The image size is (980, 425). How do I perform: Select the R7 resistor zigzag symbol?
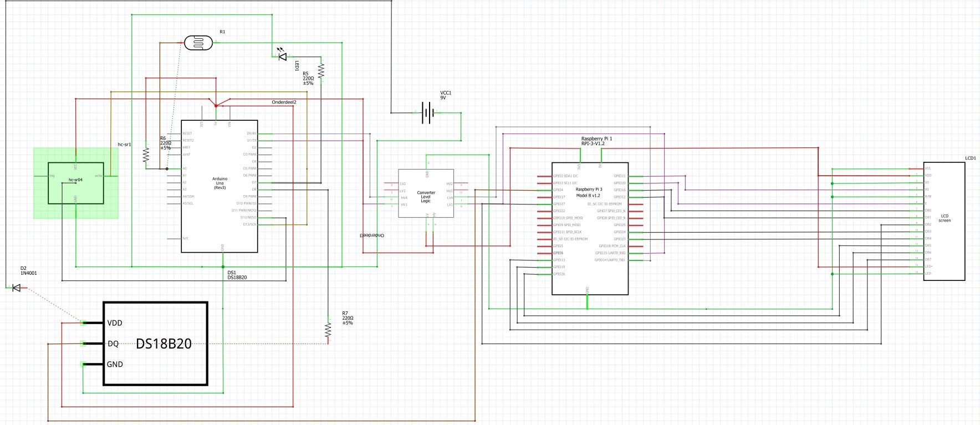pos(328,330)
